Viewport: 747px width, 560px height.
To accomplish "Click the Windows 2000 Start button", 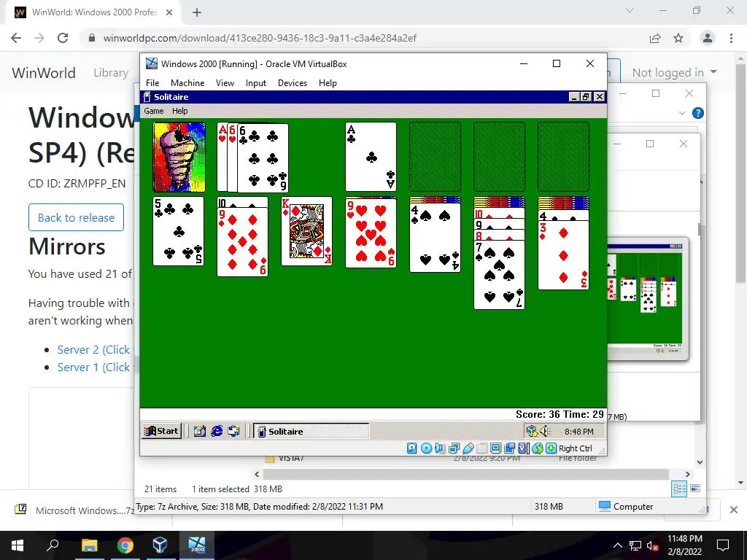I will pos(161,431).
